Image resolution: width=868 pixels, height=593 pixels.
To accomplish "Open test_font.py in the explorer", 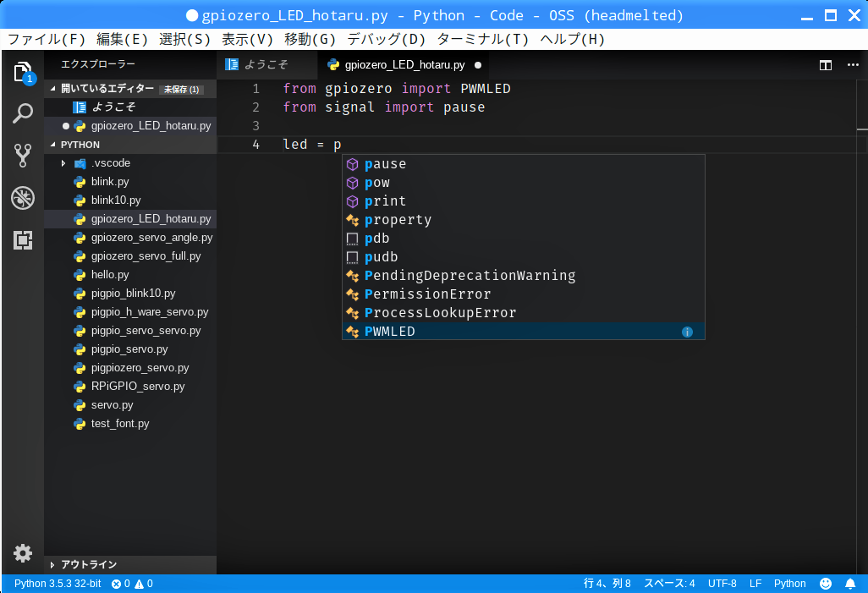I will tap(130, 424).
